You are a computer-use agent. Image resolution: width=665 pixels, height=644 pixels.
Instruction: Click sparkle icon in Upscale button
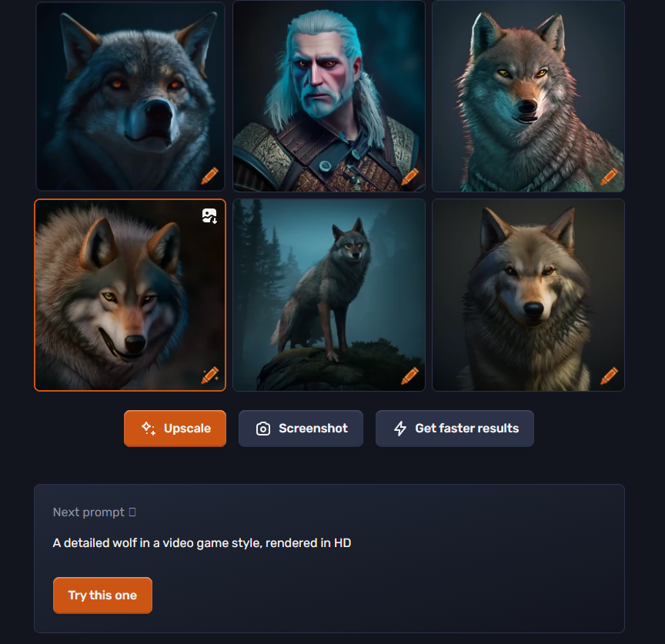[x=149, y=429]
